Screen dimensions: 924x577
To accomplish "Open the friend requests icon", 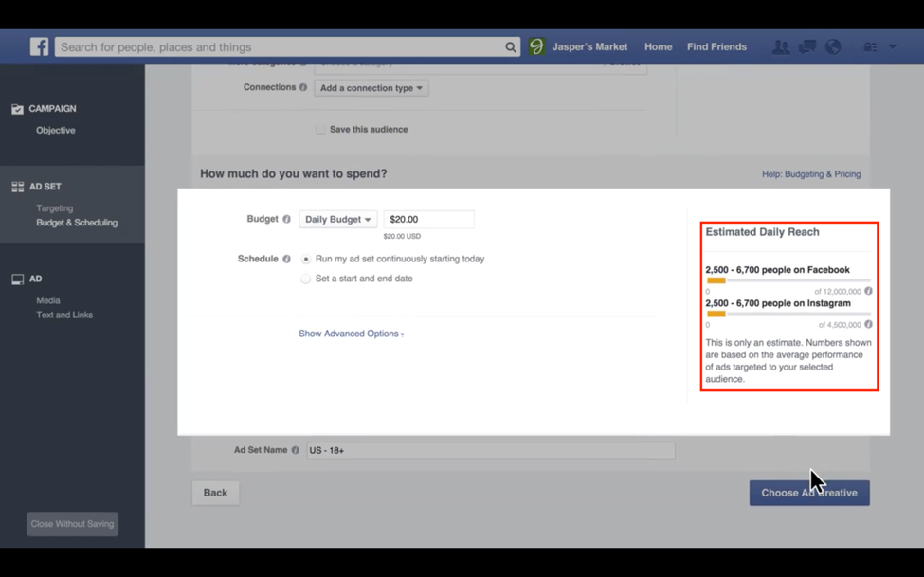I will 780,47.
